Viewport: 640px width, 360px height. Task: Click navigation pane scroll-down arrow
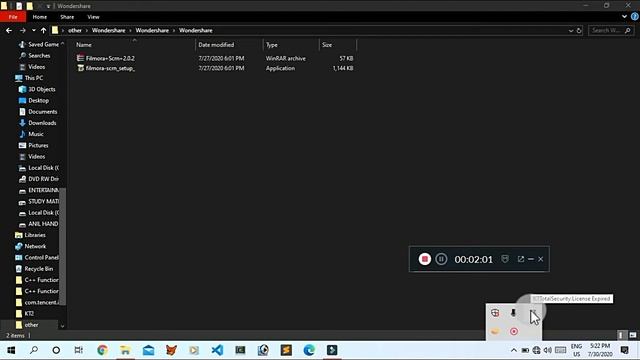tap(62, 326)
